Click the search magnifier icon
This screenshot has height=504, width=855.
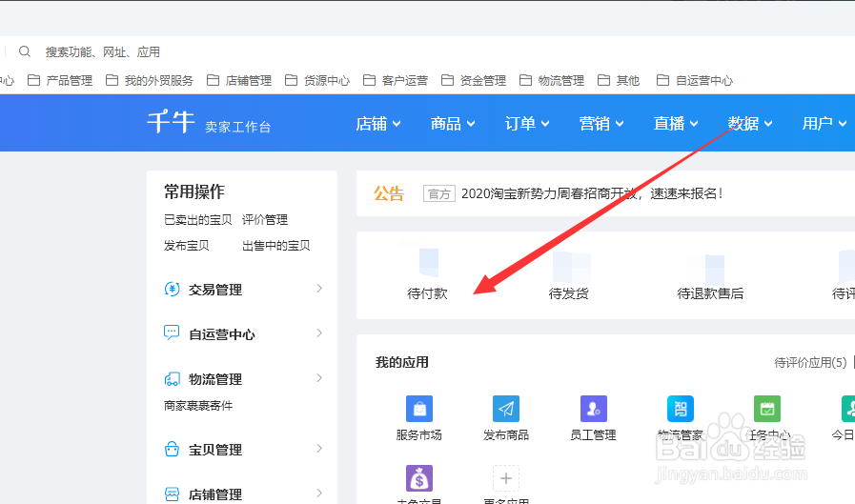click(x=25, y=51)
